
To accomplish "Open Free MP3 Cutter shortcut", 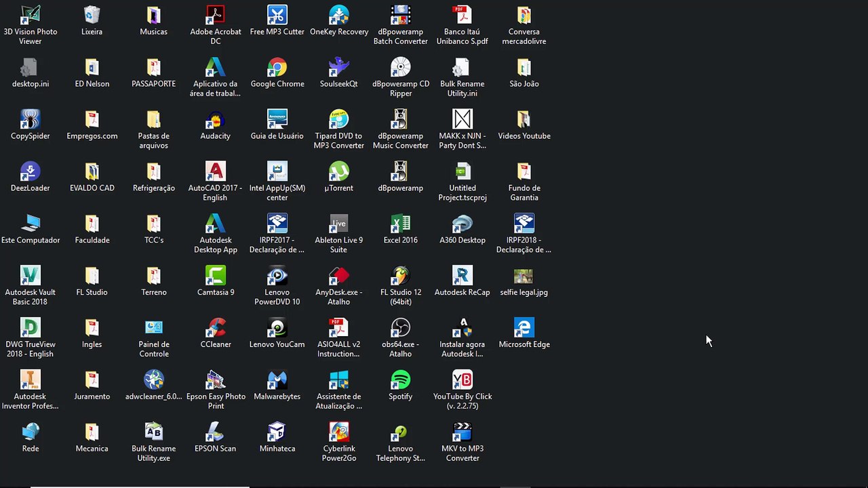I will pyautogui.click(x=277, y=16).
